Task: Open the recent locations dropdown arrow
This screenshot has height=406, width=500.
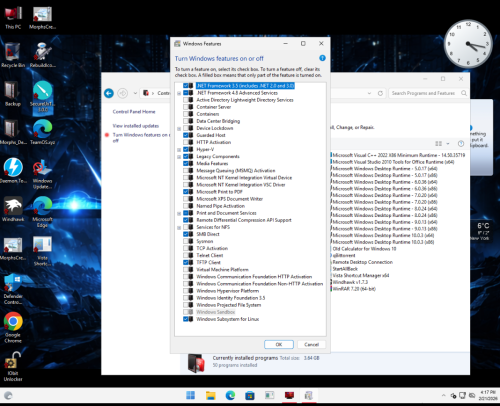Action: click(135, 93)
